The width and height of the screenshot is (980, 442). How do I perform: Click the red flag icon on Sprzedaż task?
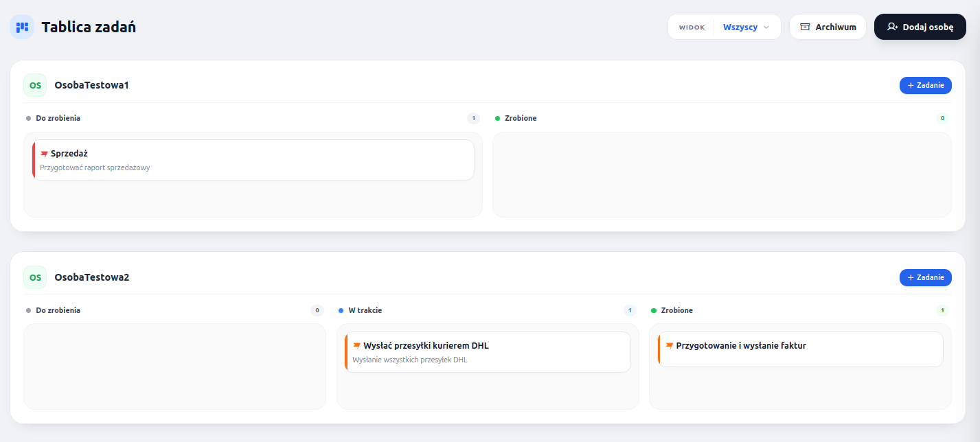45,154
